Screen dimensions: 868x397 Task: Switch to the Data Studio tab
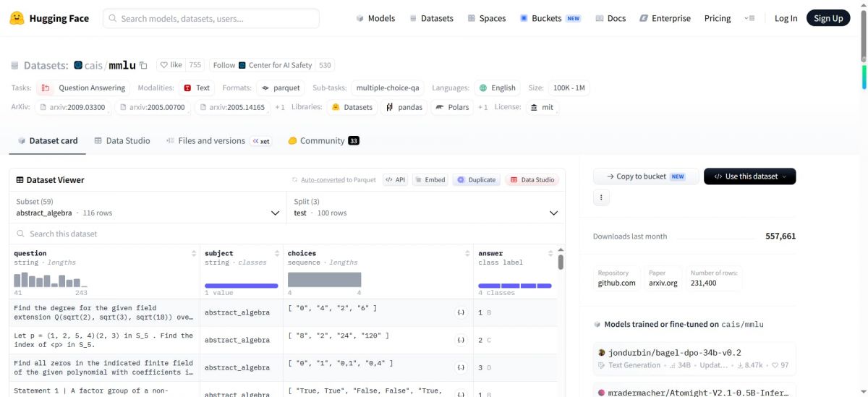point(122,141)
